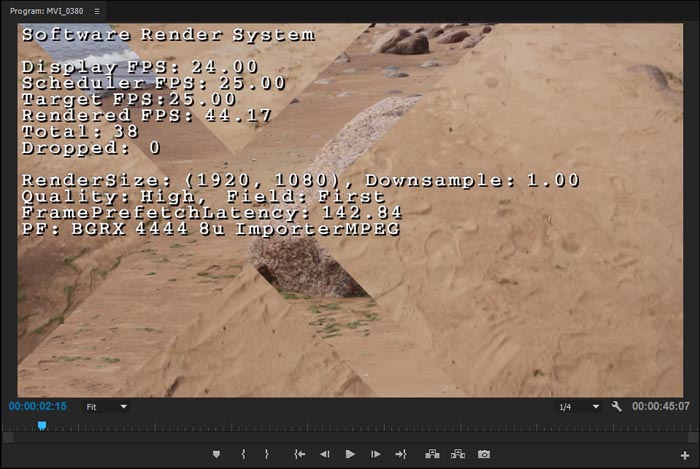Go to Out point
The height and width of the screenshot is (469, 700).
(x=401, y=454)
